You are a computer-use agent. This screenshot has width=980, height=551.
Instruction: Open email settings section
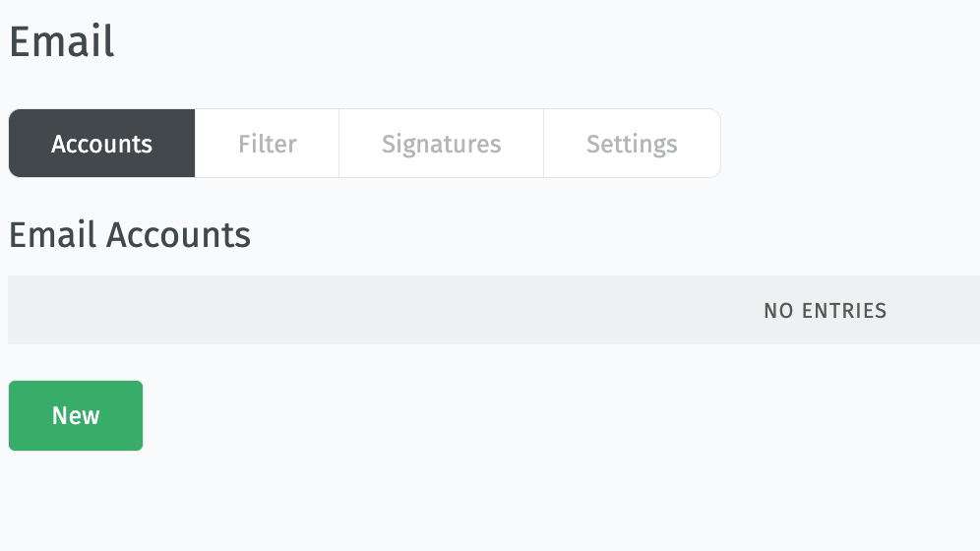(632, 144)
